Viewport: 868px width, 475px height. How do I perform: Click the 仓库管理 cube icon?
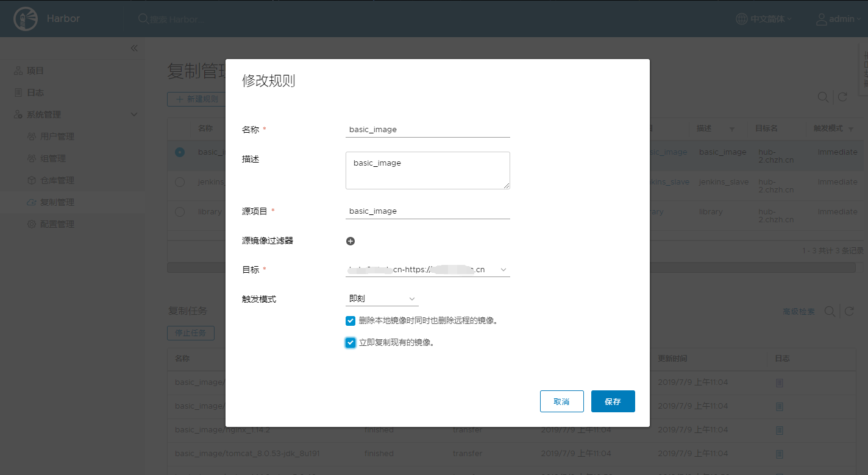click(x=32, y=180)
